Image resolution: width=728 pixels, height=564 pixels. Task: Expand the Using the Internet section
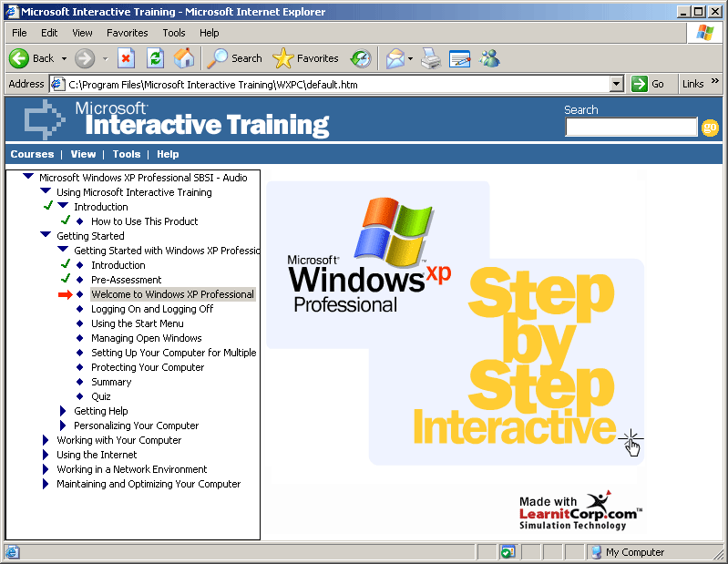click(46, 455)
